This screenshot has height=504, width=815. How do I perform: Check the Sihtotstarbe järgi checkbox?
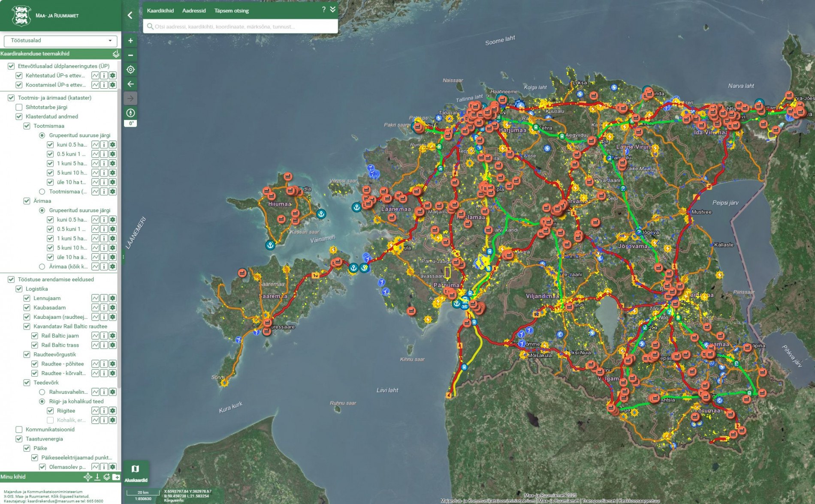(19, 107)
